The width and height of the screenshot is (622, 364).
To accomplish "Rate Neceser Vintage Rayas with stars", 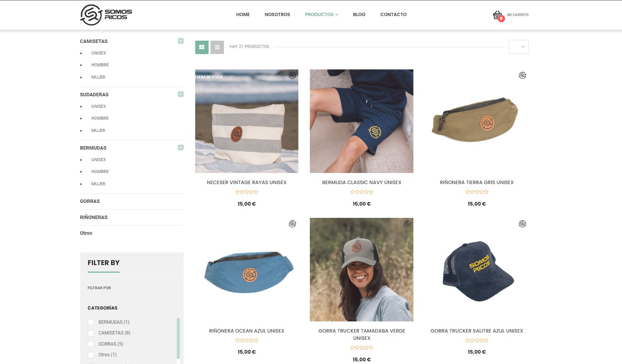I will click(247, 192).
